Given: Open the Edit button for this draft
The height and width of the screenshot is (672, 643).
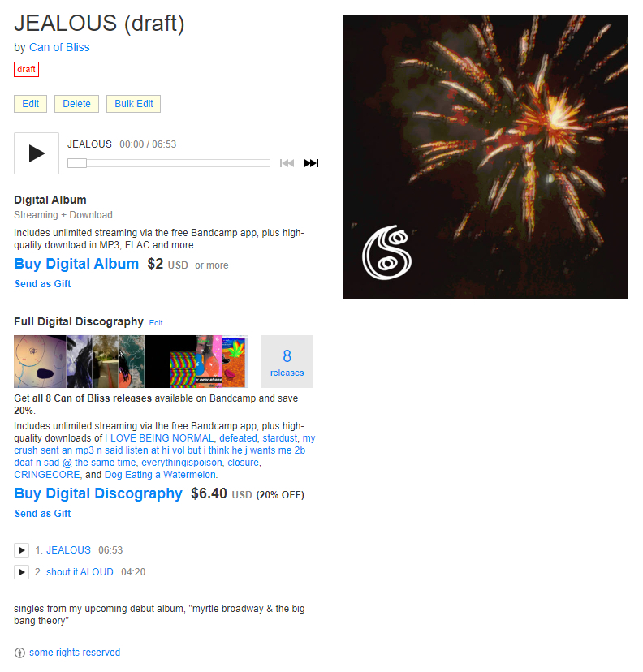Looking at the screenshot, I should 30,104.
